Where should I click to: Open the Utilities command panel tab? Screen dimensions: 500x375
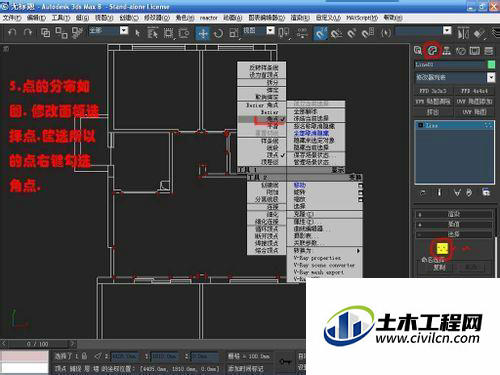click(489, 51)
